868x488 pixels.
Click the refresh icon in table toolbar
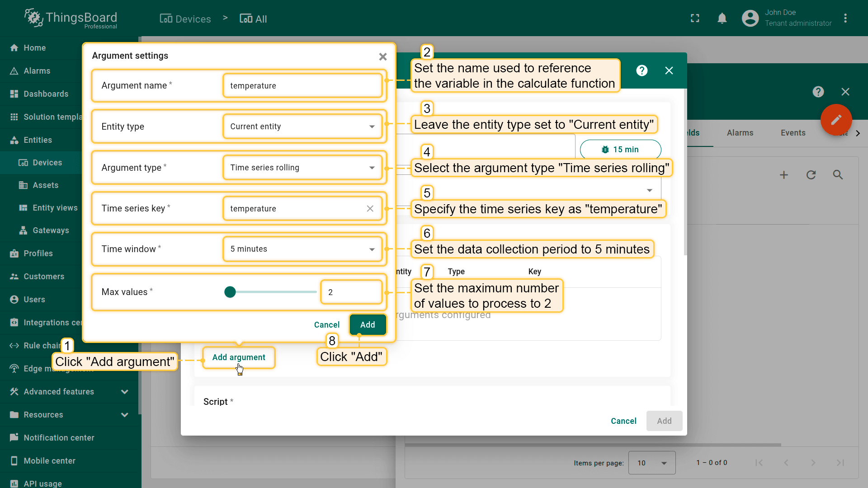tap(811, 175)
